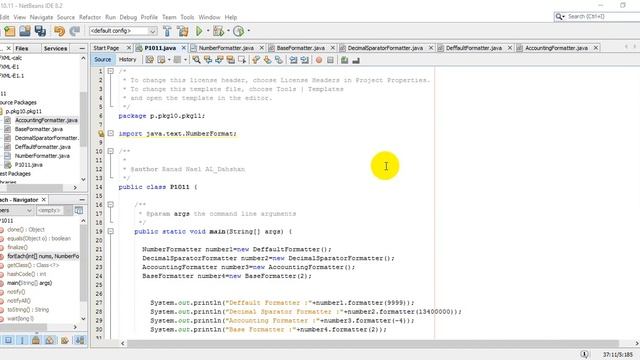Start macro recording with red circle icon

319,60
